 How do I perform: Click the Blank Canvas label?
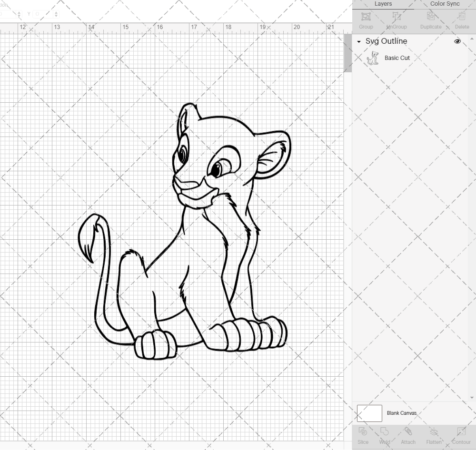click(x=402, y=413)
